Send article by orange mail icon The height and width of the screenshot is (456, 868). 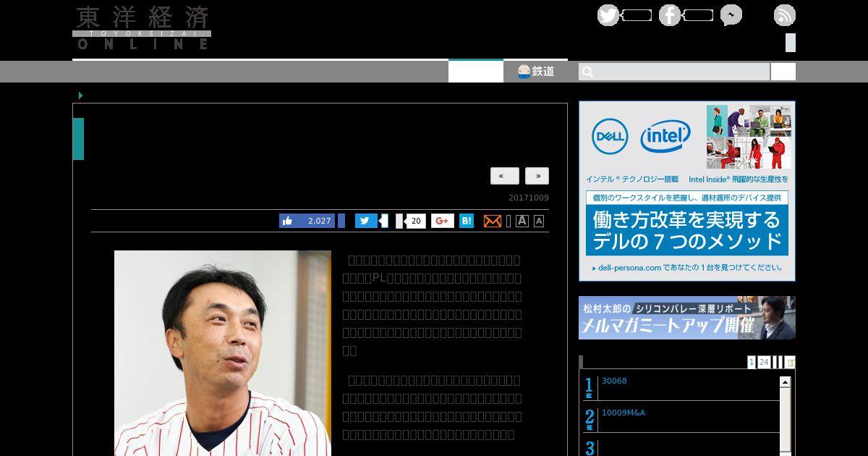click(493, 221)
